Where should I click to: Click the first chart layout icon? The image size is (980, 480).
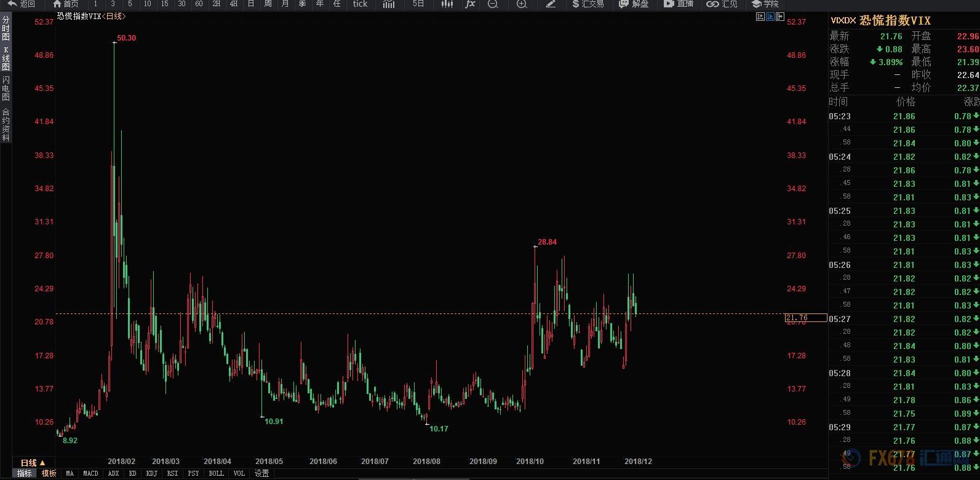click(760, 17)
